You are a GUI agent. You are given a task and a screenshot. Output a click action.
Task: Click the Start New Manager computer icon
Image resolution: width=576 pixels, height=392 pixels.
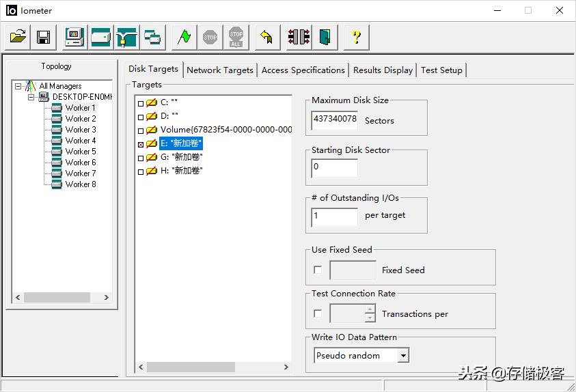[74, 37]
